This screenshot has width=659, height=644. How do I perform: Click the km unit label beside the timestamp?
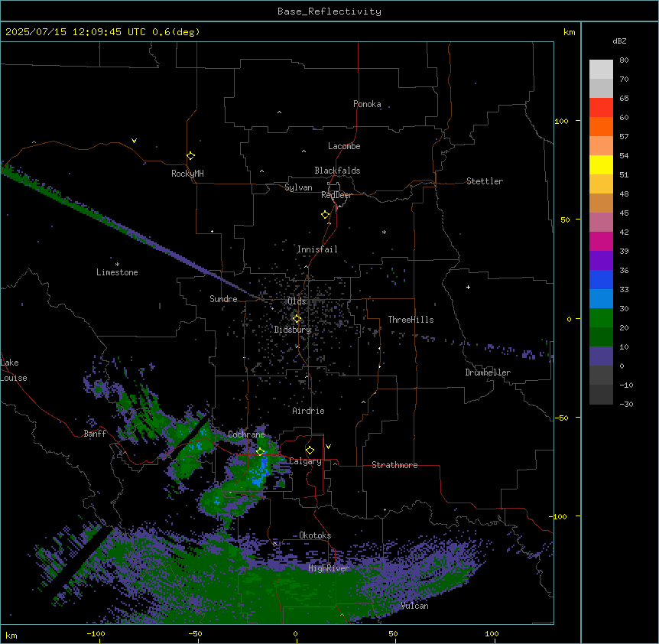pos(569,32)
